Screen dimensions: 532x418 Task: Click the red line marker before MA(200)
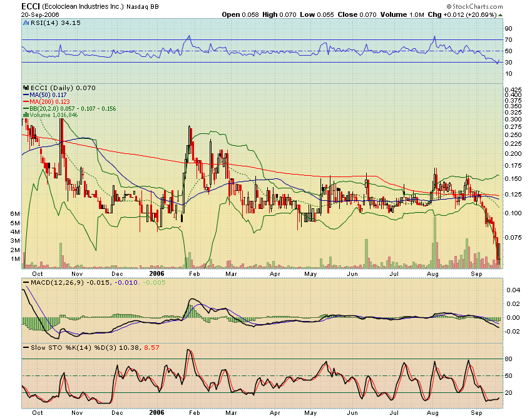pyautogui.click(x=26, y=102)
